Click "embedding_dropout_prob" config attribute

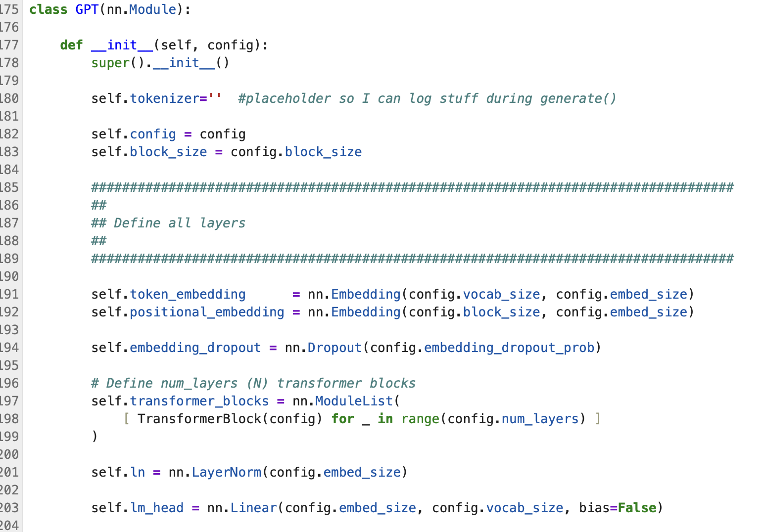click(509, 348)
